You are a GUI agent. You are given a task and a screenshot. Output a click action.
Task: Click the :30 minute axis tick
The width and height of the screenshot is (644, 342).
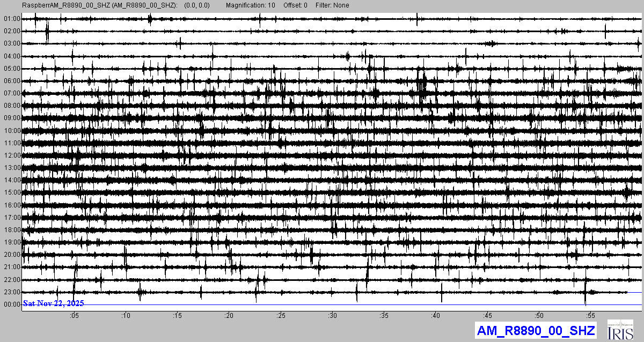(x=333, y=316)
